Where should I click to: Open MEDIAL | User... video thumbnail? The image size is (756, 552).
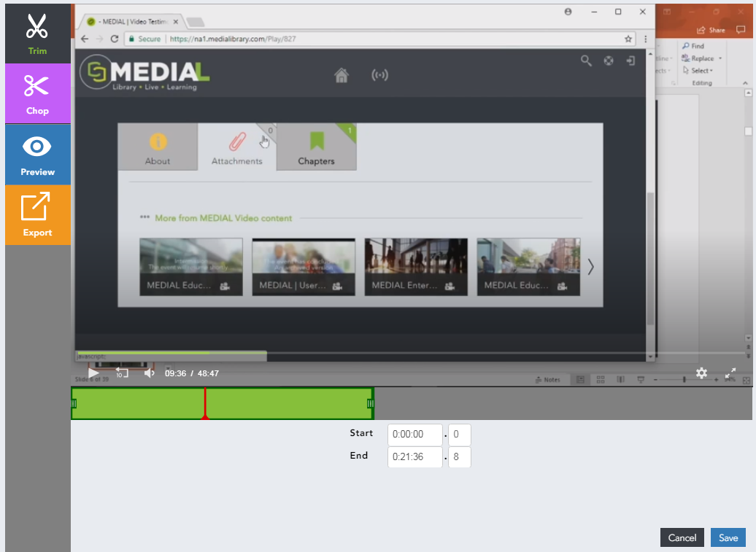tap(304, 267)
